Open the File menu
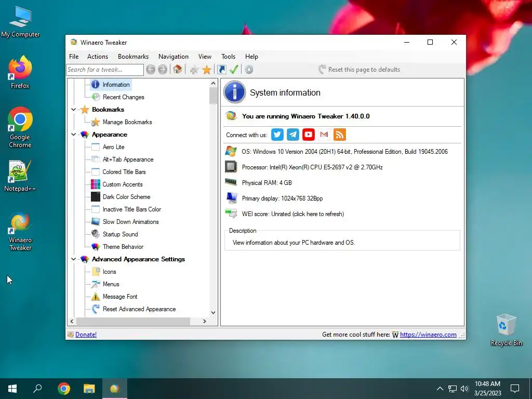Image resolution: width=532 pixels, height=399 pixels. click(x=74, y=57)
